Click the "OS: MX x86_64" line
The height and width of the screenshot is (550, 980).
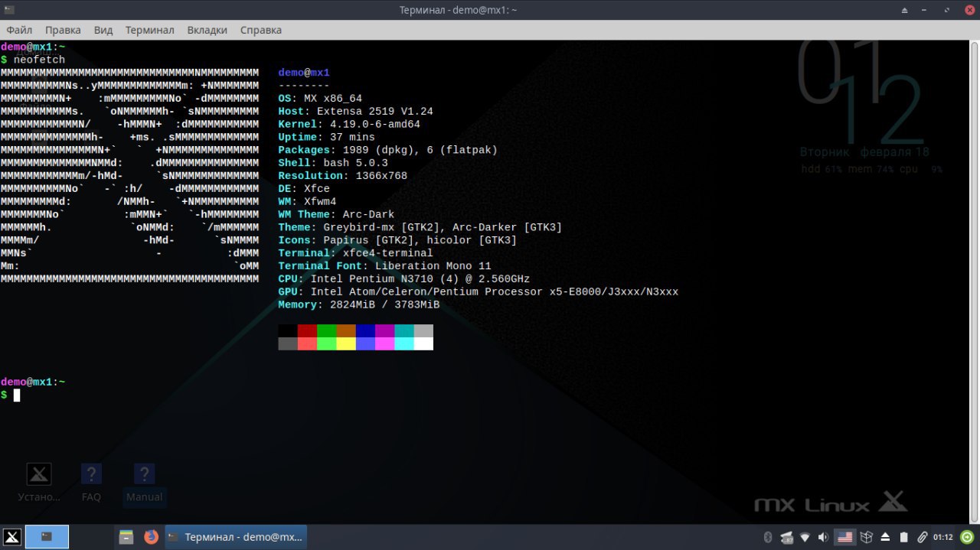pos(320,99)
